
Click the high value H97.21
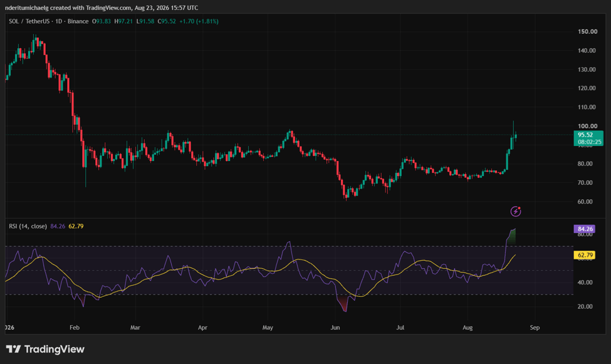(x=123, y=21)
